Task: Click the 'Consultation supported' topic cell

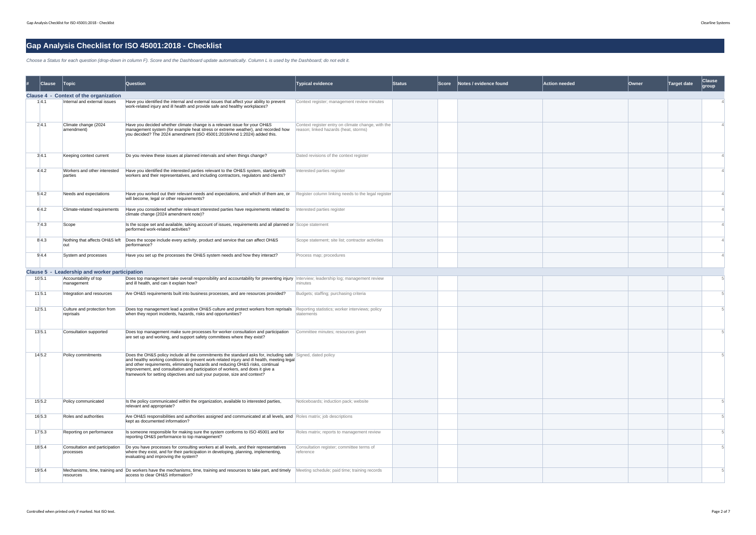Action: coord(94,341)
